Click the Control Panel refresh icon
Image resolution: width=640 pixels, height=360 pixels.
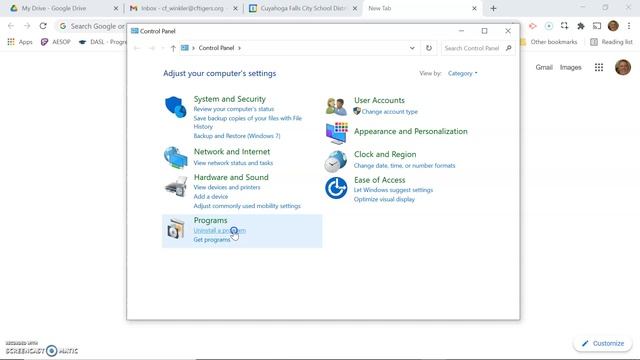click(429, 48)
